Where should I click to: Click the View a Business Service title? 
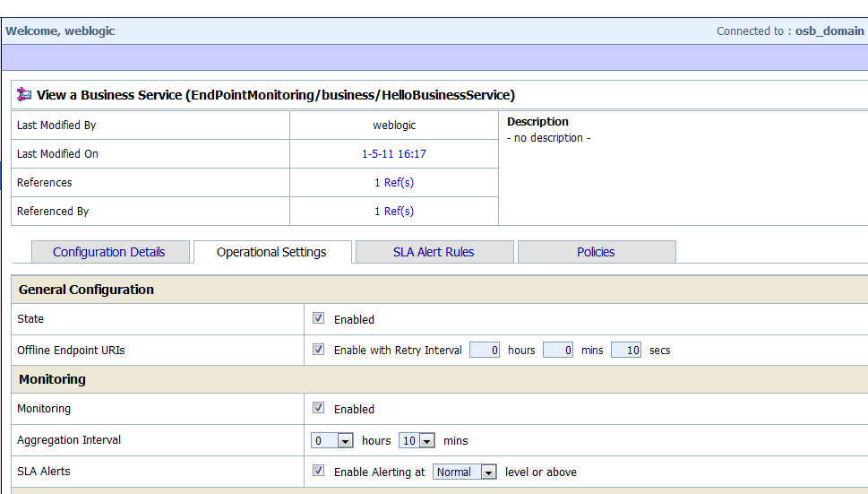[x=276, y=95]
